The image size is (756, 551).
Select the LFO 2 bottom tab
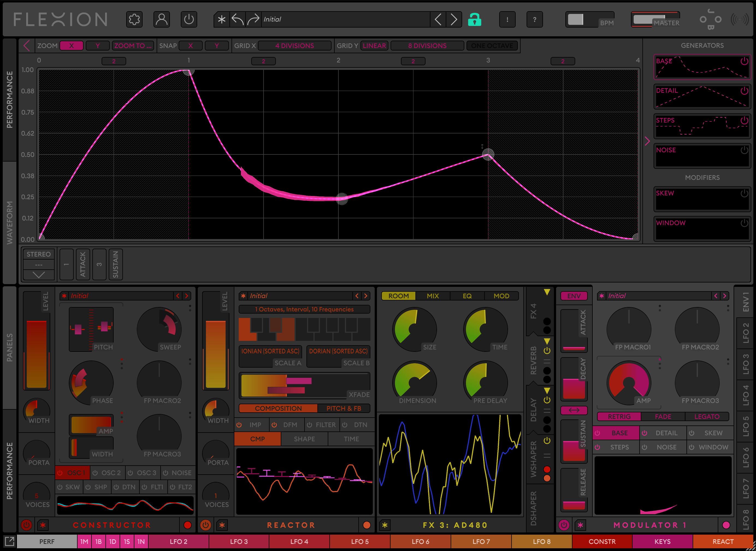tap(179, 541)
